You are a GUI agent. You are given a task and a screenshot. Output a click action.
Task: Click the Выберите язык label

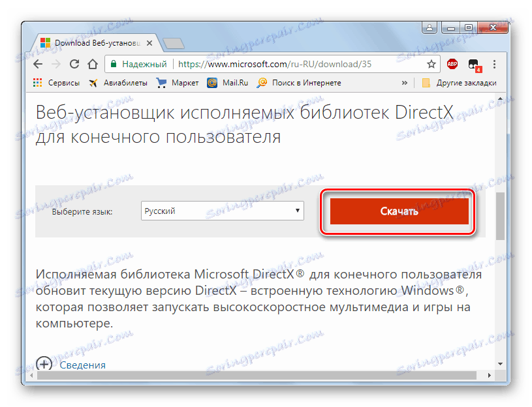(x=82, y=212)
